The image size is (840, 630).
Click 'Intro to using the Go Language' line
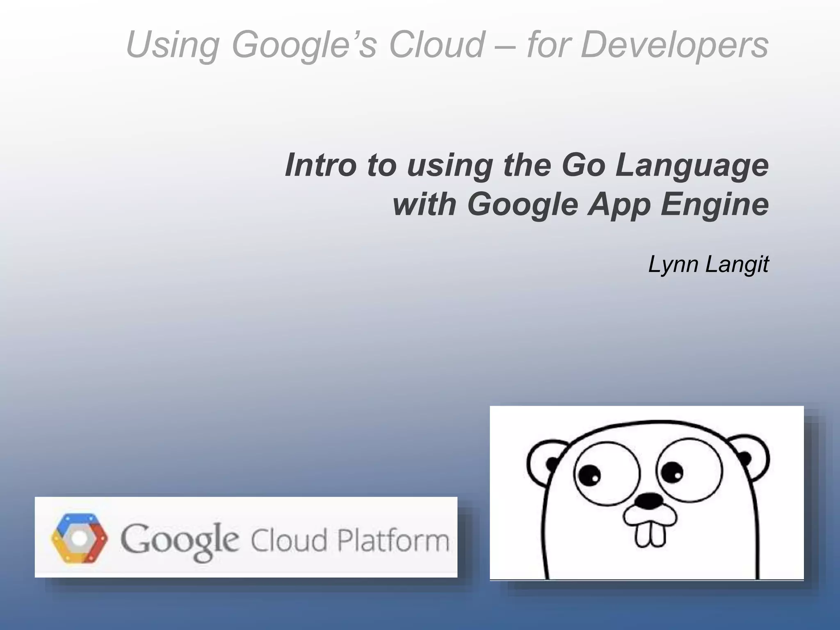526,165
